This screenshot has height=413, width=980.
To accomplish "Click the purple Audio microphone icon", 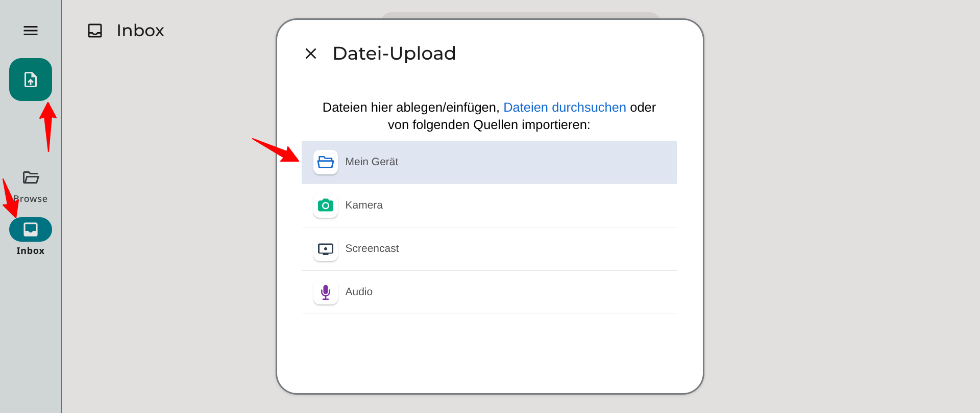I will coord(325,292).
